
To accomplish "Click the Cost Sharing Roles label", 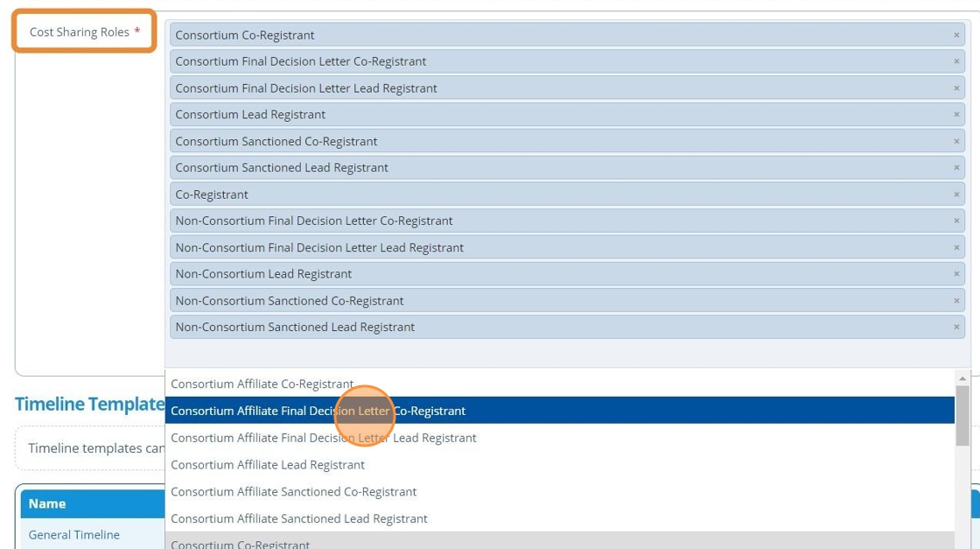I will 80,32.
